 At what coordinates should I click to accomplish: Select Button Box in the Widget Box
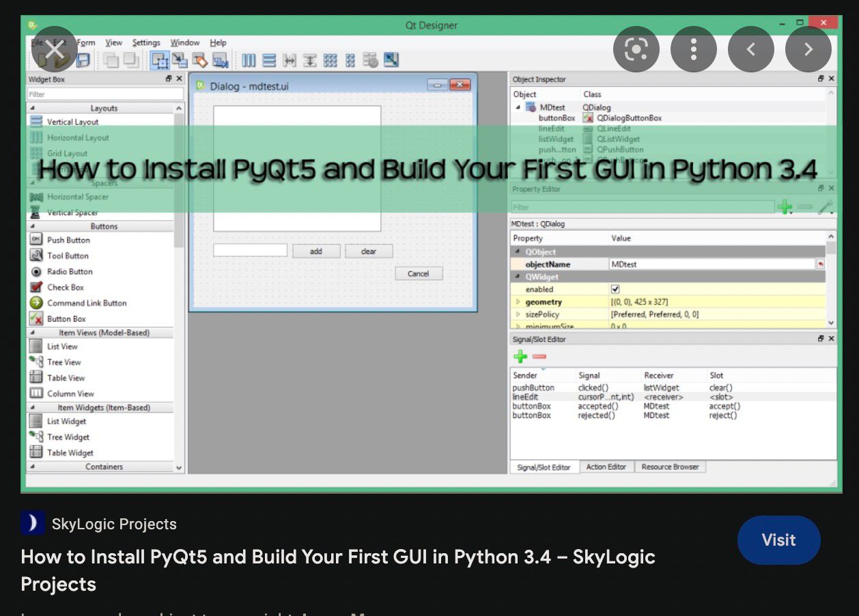click(x=66, y=319)
